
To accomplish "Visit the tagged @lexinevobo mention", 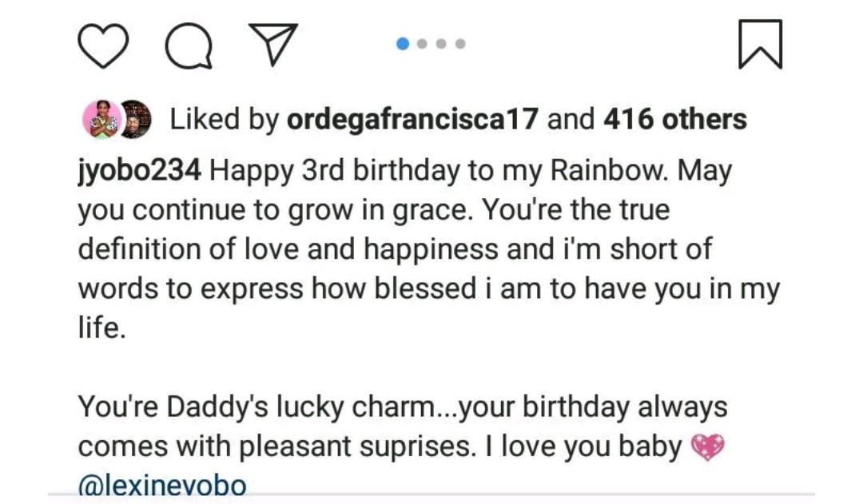I will coord(162,485).
